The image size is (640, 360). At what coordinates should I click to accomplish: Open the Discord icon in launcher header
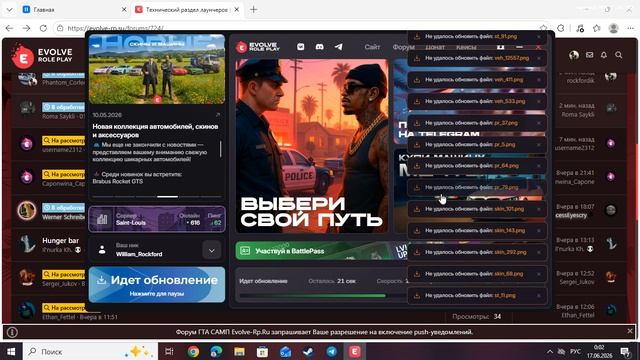320,47
